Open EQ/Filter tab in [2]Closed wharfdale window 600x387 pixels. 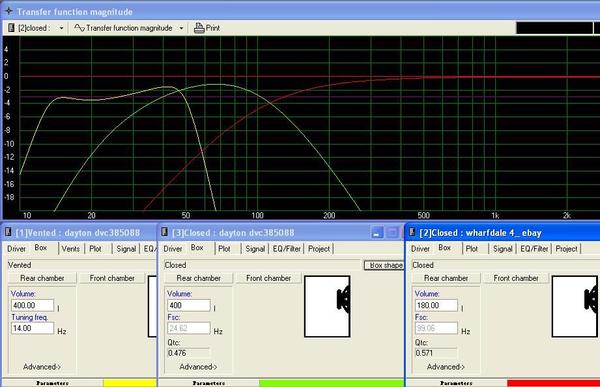tap(534, 249)
